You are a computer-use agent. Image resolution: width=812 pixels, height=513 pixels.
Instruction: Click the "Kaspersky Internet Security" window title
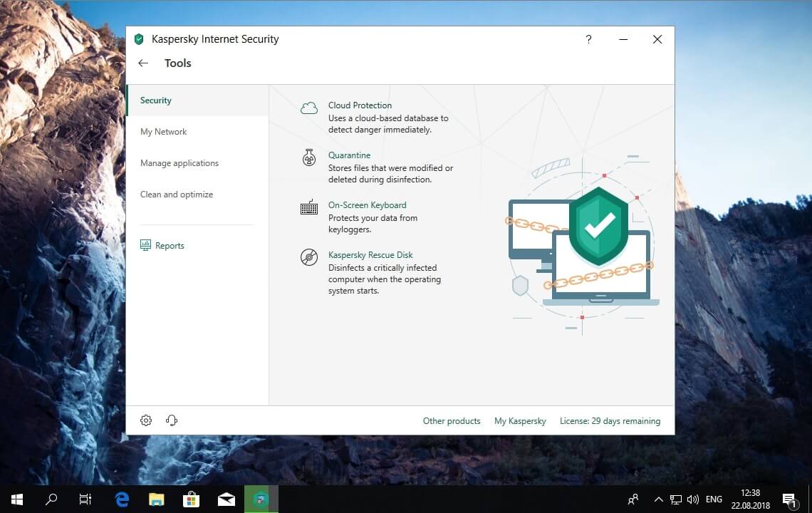[x=215, y=39]
